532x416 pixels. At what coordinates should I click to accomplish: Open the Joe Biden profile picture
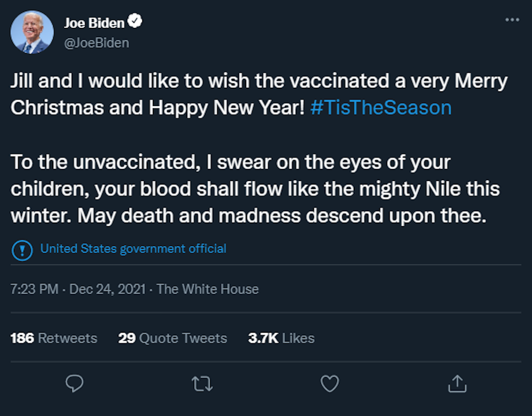[x=31, y=32]
